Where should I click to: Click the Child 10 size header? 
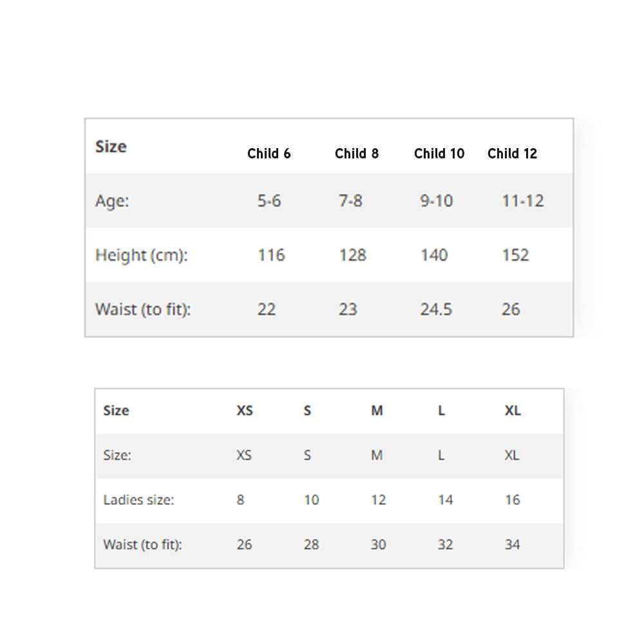(439, 154)
